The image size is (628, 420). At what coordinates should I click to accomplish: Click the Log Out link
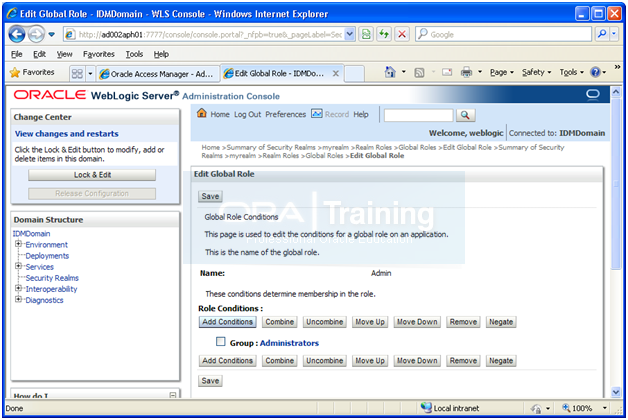[x=247, y=115]
